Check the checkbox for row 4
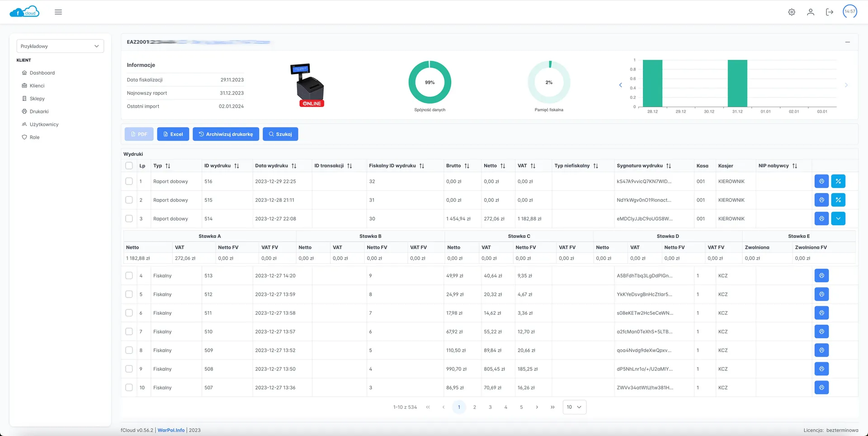The width and height of the screenshot is (868, 436). 129,275
